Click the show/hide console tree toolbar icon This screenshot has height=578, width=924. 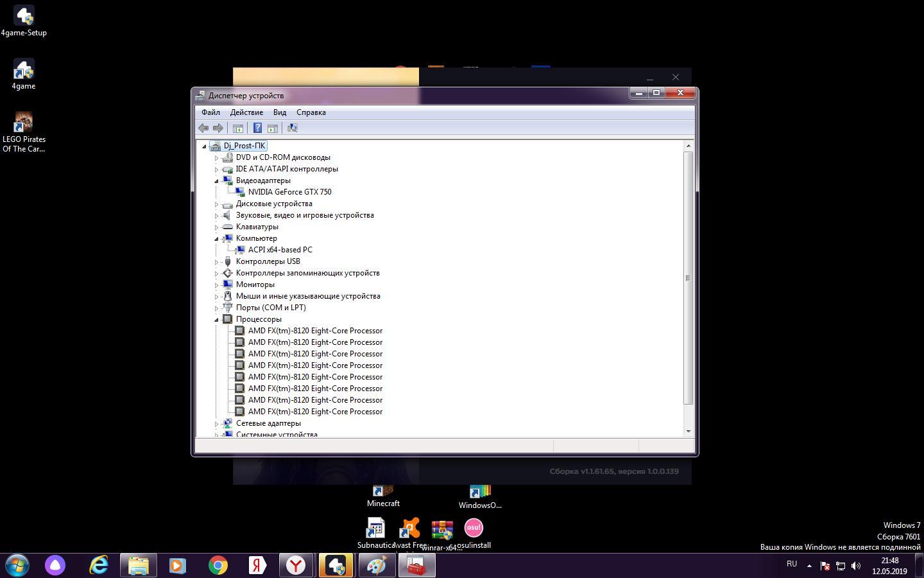point(237,128)
